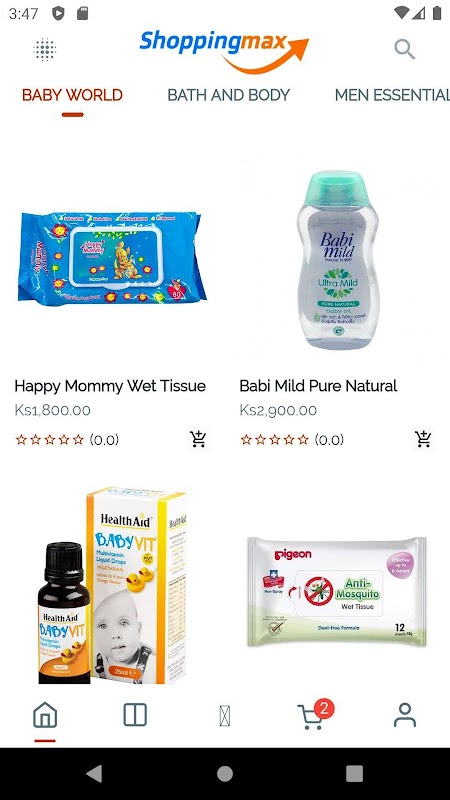Add Babi Mild Pure Natural to cart
Viewport: 450px width, 800px height.
pos(423,439)
